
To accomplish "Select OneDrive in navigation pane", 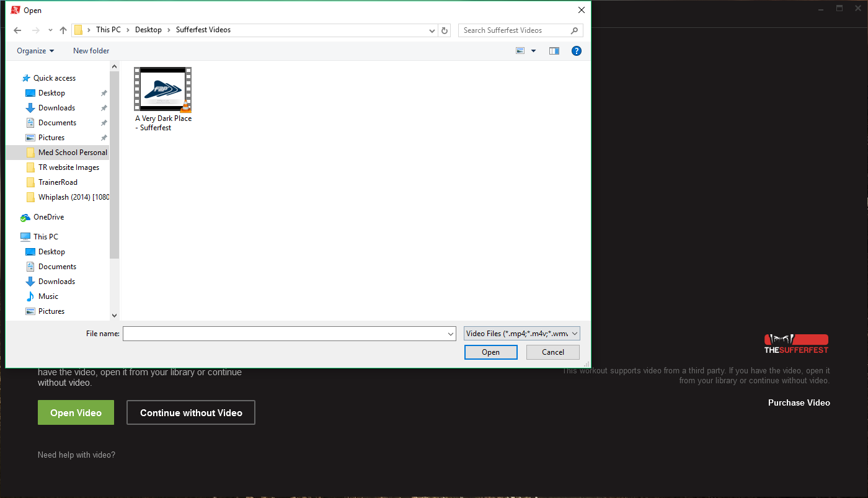I will [x=48, y=217].
